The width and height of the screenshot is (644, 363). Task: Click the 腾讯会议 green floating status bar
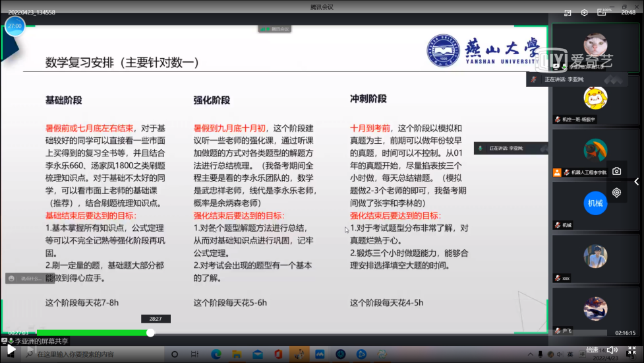(274, 29)
